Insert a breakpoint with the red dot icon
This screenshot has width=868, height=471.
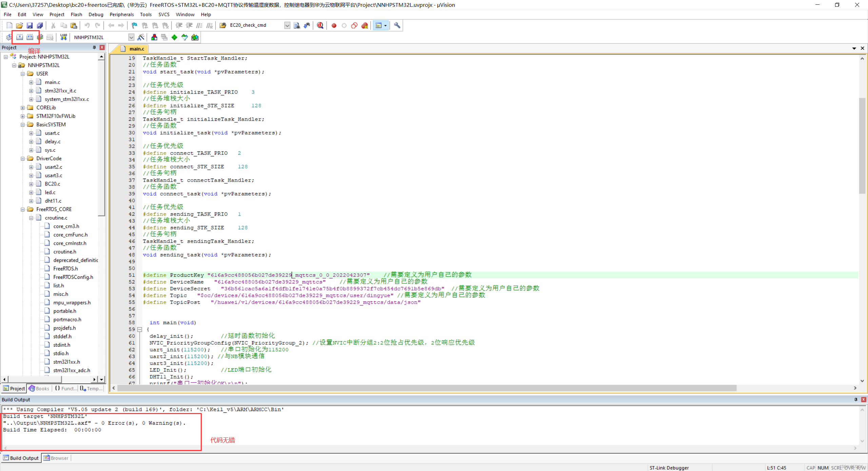coord(334,25)
